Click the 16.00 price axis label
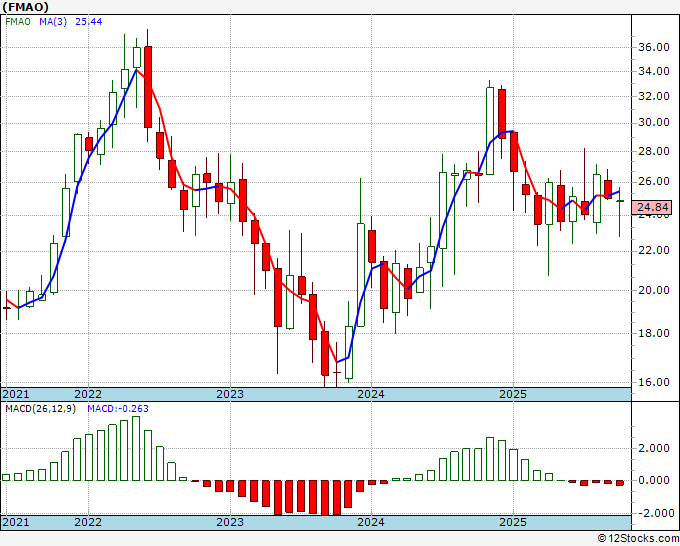680x546 pixels. tap(653, 382)
